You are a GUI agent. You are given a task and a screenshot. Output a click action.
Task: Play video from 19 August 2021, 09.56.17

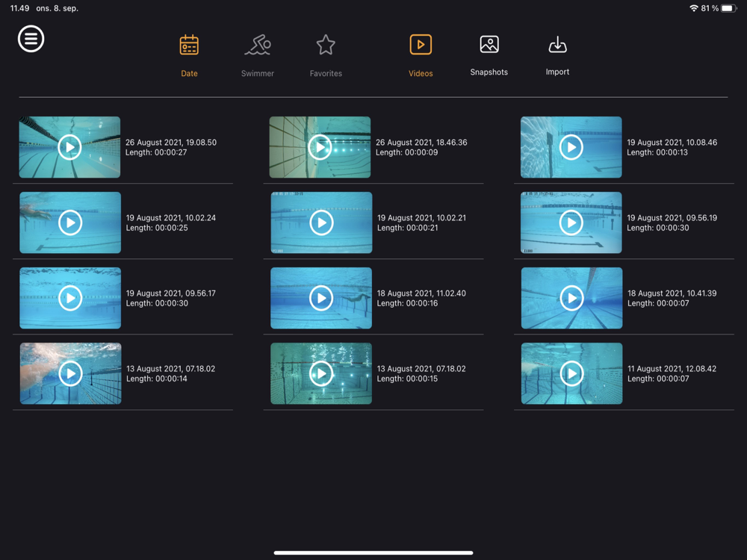point(70,298)
